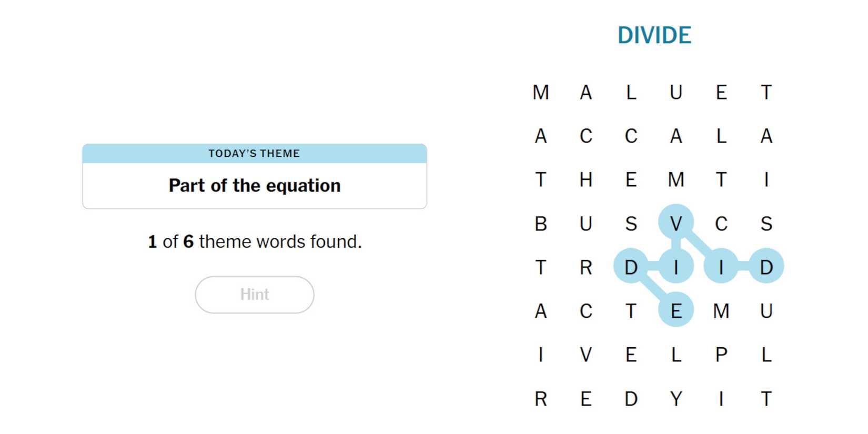Select the letter B in the grid
Image resolution: width=868 pixels, height=434 pixels.
(x=541, y=224)
